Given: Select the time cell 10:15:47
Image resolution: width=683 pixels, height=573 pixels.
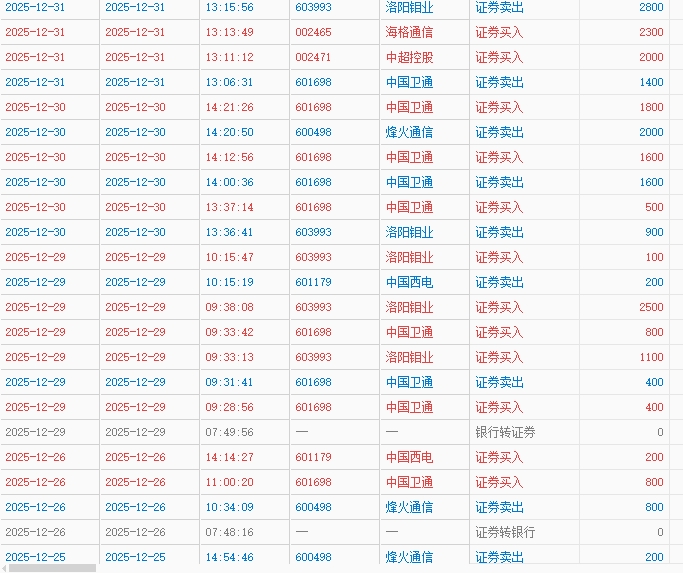Looking at the screenshot, I should (x=230, y=257).
